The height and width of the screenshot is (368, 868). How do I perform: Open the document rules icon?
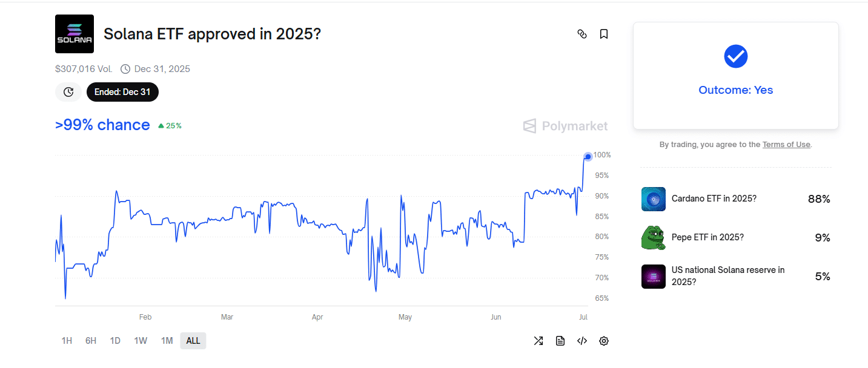(560, 341)
